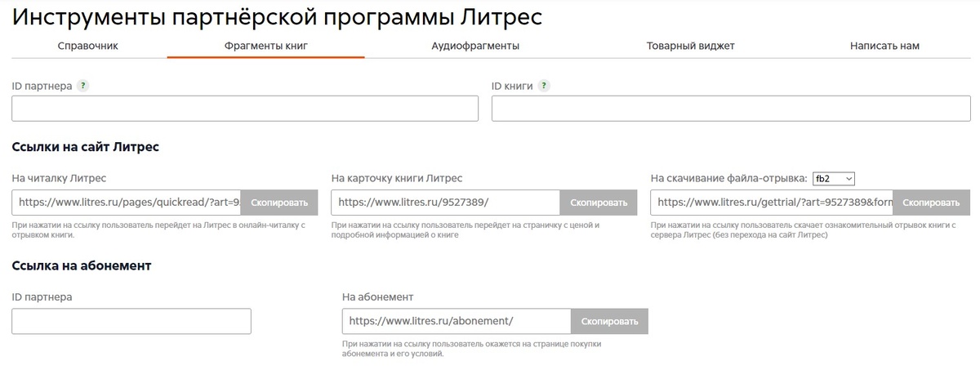Click the help icon next to ID партнера

pos(83,86)
